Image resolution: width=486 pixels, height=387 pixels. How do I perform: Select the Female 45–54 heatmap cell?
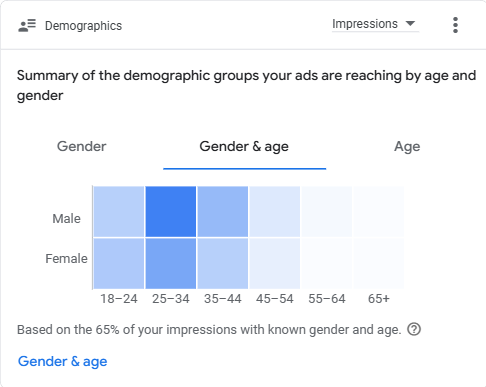275,263
